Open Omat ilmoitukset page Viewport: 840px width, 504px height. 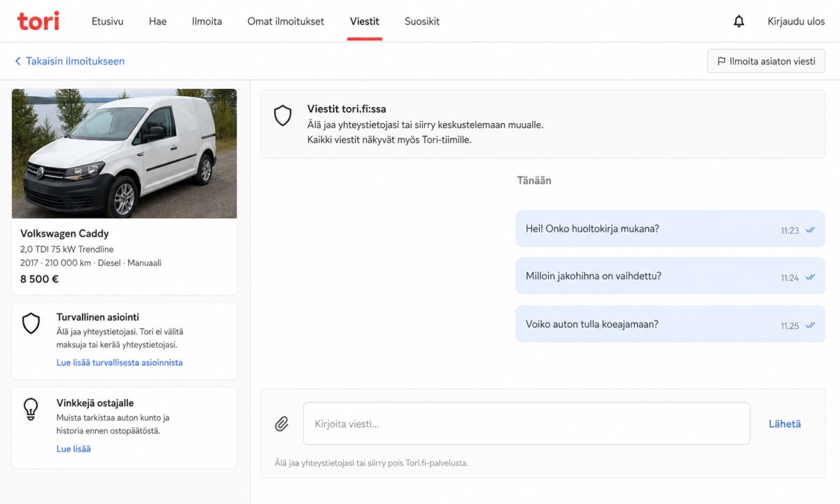point(286,22)
